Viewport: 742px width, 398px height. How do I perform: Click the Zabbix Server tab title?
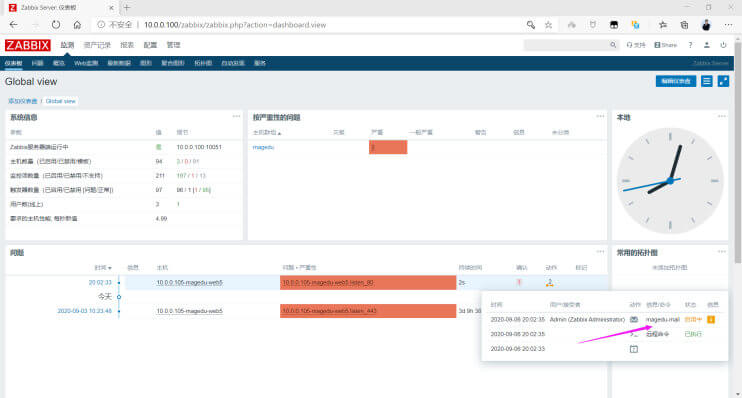coord(49,8)
